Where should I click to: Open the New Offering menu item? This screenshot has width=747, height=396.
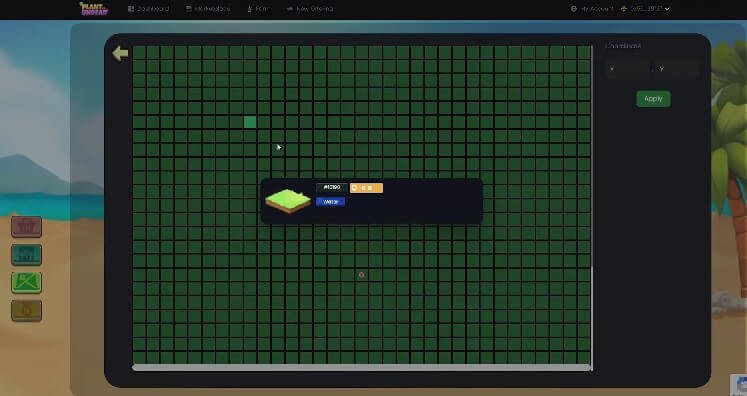click(x=310, y=9)
